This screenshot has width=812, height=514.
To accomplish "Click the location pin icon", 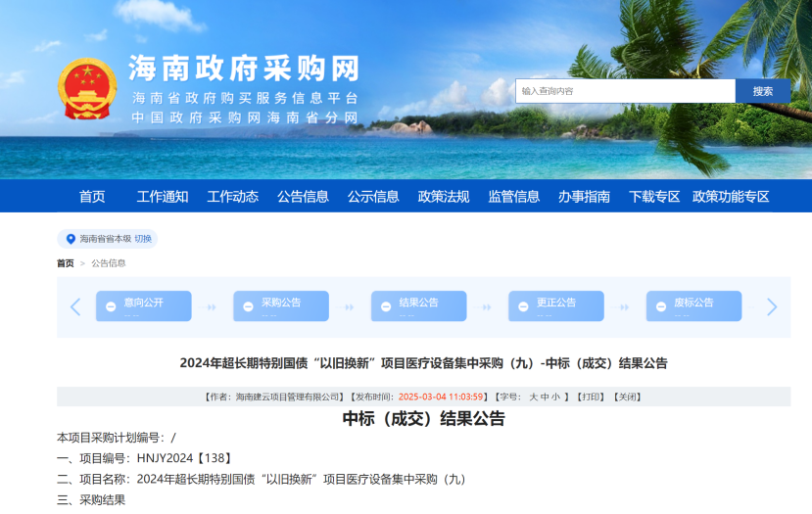I will [71, 239].
